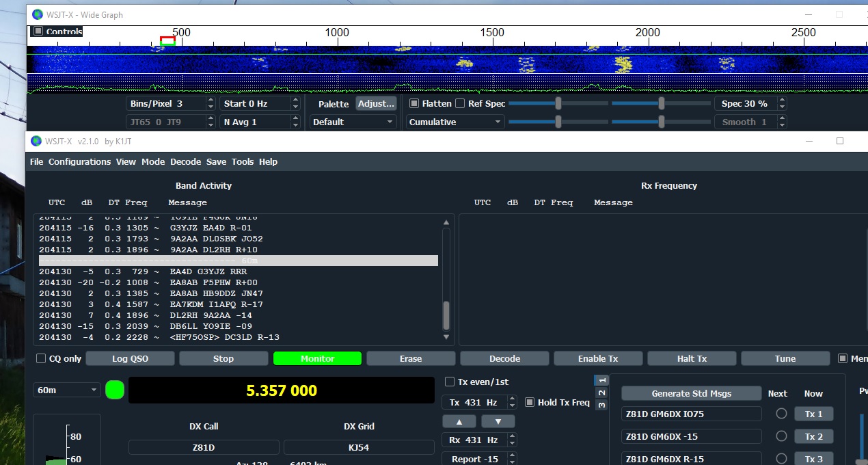Click the lower-right slider beside Smooth
The width and height of the screenshot is (868, 465).
661,122
